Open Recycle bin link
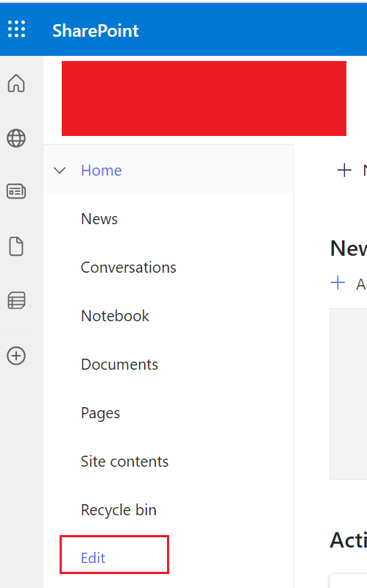The image size is (367, 588). 118,510
